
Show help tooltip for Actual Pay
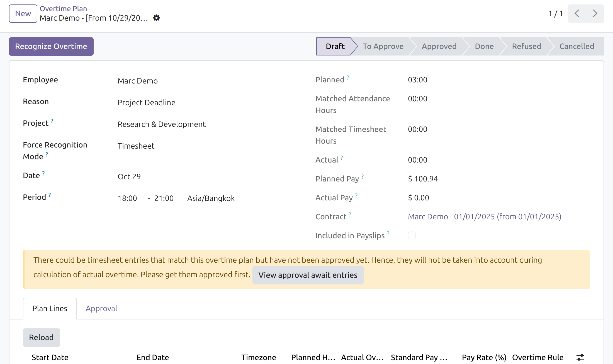point(356,196)
